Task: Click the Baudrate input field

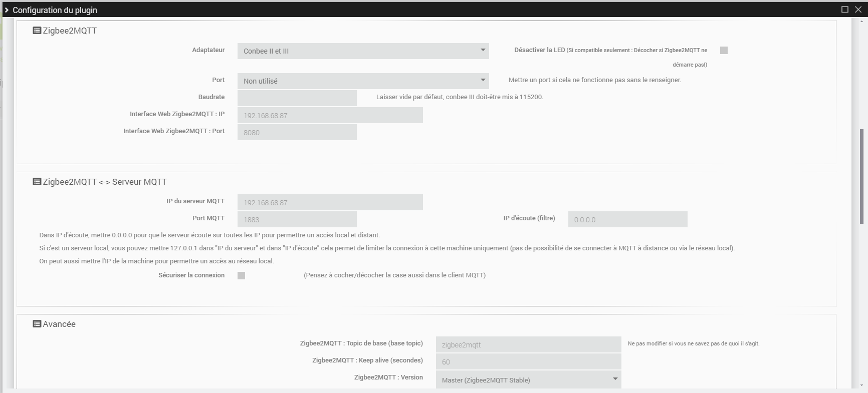Action: click(297, 98)
